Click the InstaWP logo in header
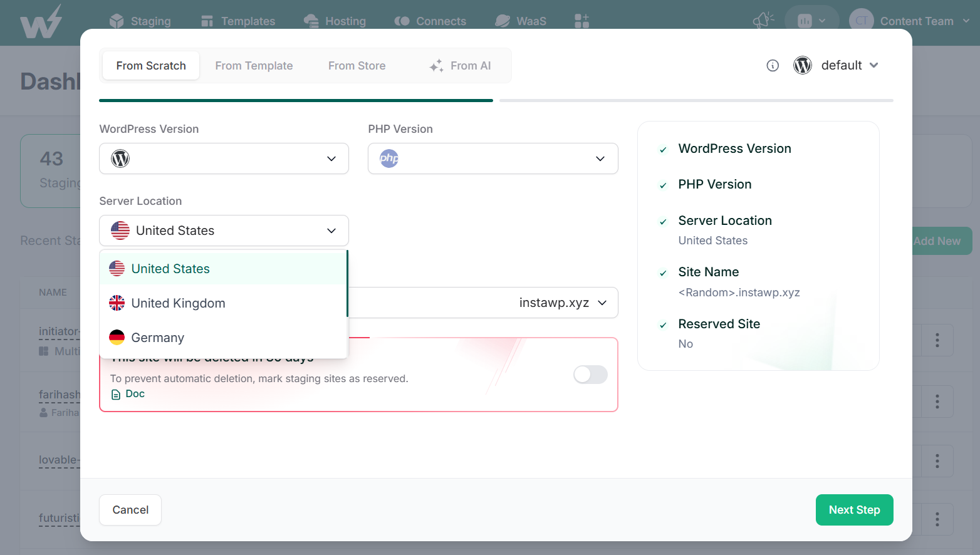Image resolution: width=980 pixels, height=555 pixels. point(41,22)
